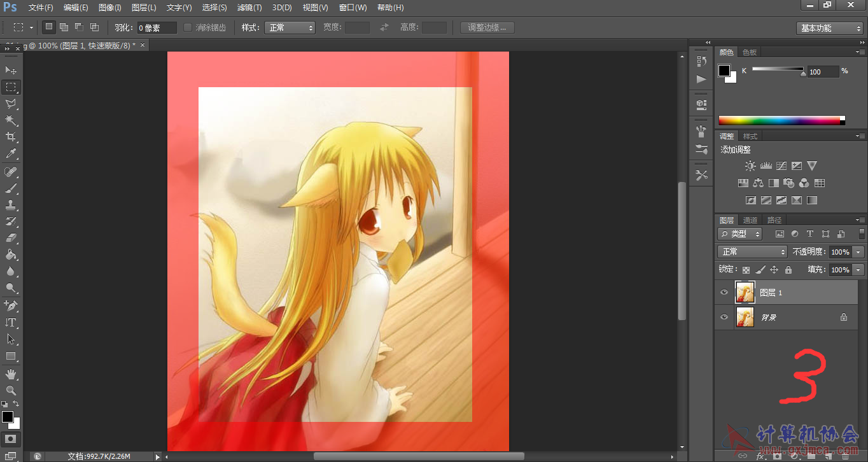Image resolution: width=868 pixels, height=462 pixels.
Task: Select the Blur tool
Action: pos(11,271)
